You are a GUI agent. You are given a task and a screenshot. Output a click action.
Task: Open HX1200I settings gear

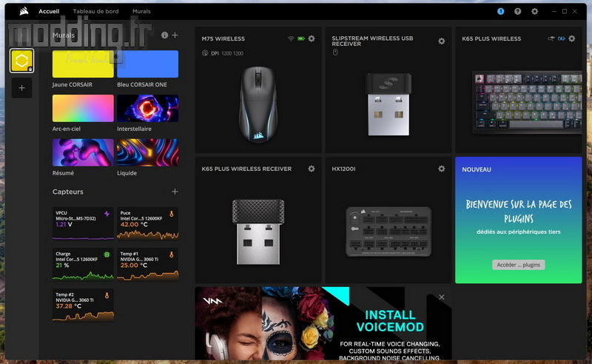pyautogui.click(x=441, y=169)
